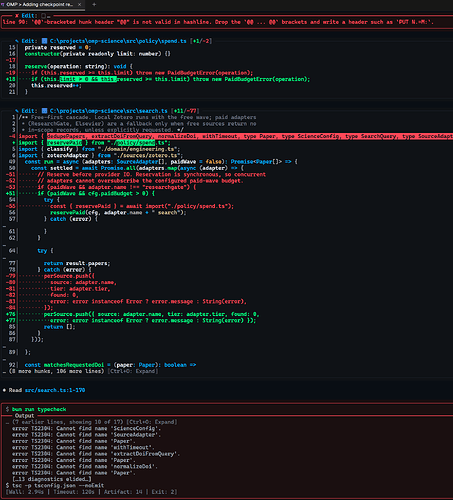The width and height of the screenshot is (453, 500).
Task: Open the C:\projects\omp-science\src\policy\spend.ts path
Action: click(118, 41)
